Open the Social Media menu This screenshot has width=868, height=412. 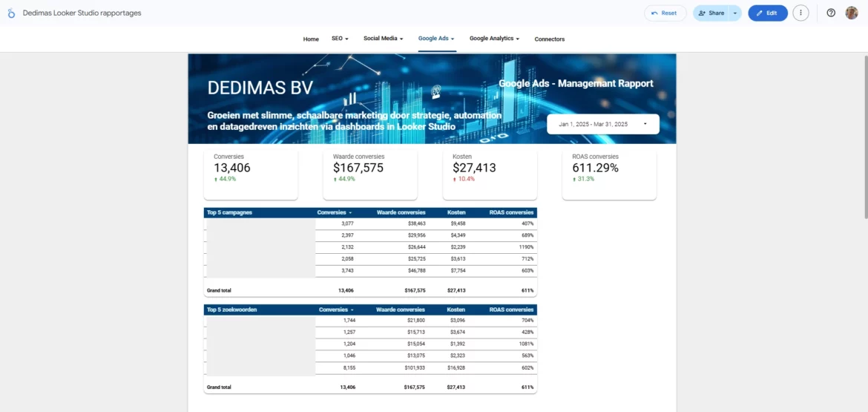(x=383, y=39)
